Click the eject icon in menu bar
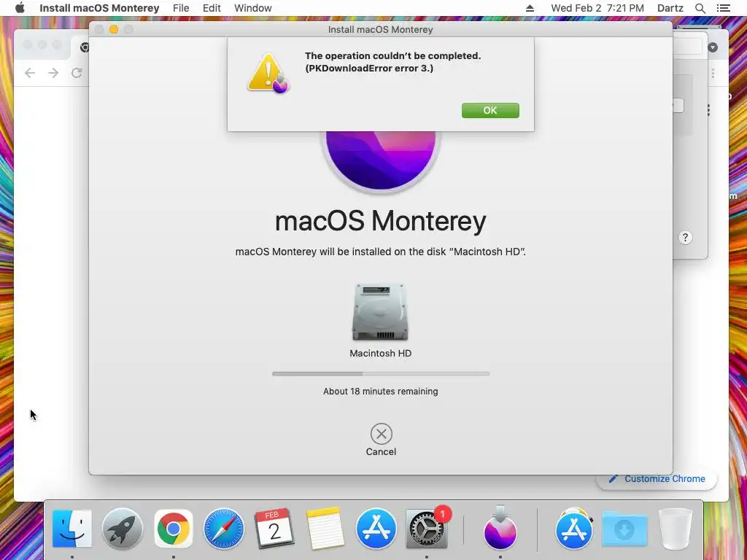The width and height of the screenshot is (747, 560). coord(530,8)
